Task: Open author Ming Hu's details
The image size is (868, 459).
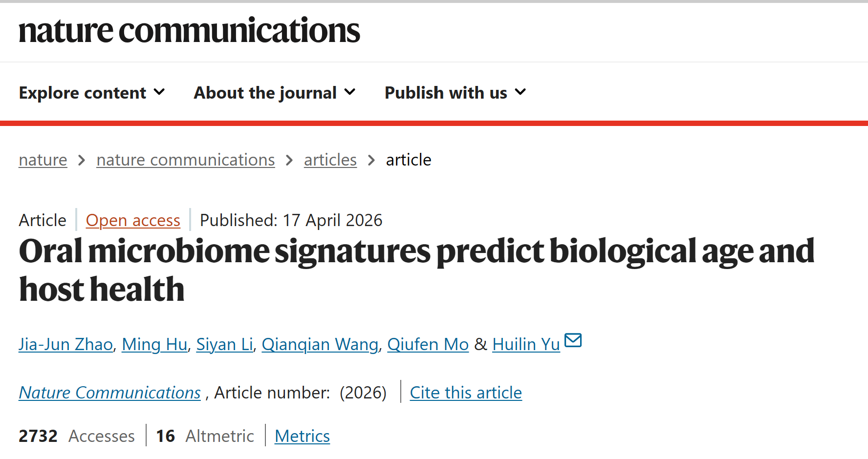Action: tap(154, 345)
